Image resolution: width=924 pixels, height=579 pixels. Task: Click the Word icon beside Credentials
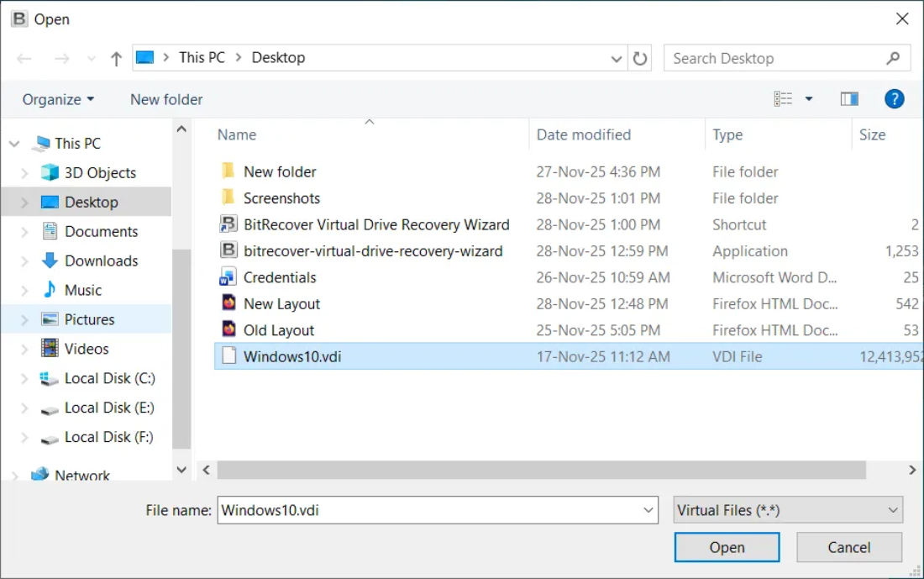tap(228, 276)
